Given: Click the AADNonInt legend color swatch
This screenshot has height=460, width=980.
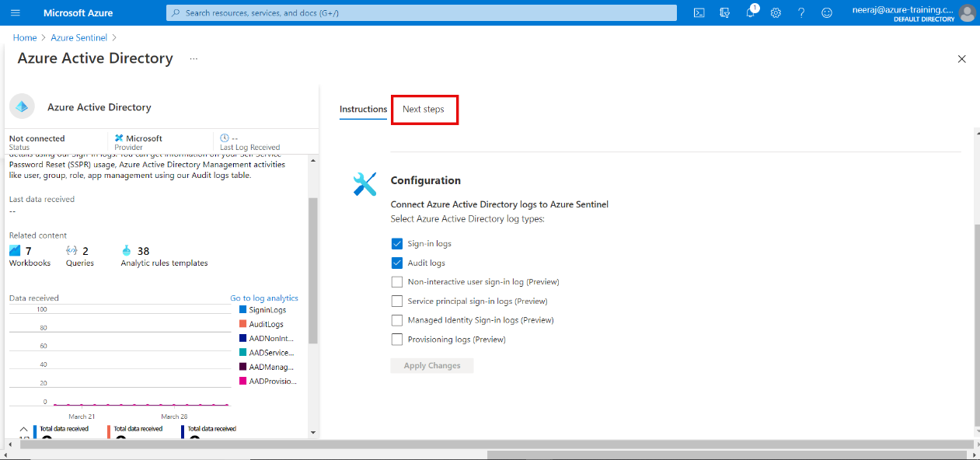Looking at the screenshot, I should click(x=243, y=339).
